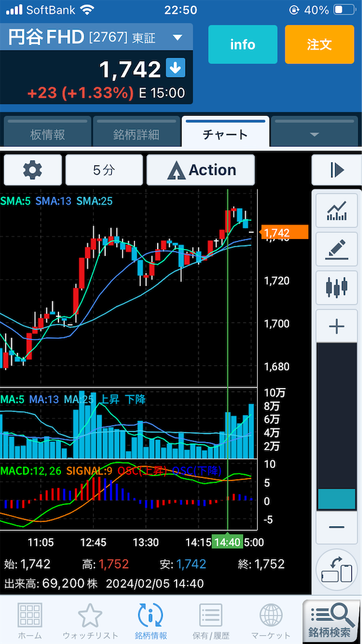362x644 pixels.
Task: Open the Action menu button
Action: pyautogui.click(x=200, y=170)
